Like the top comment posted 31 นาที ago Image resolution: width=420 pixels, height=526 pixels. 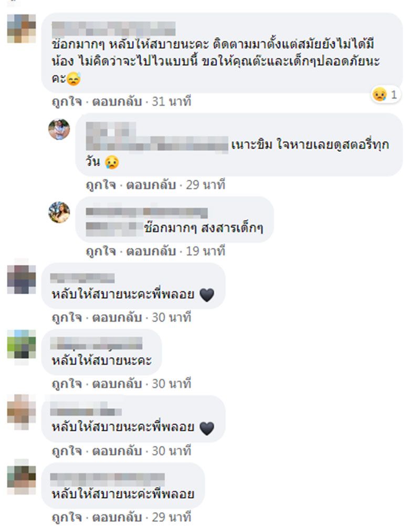[x=67, y=101]
